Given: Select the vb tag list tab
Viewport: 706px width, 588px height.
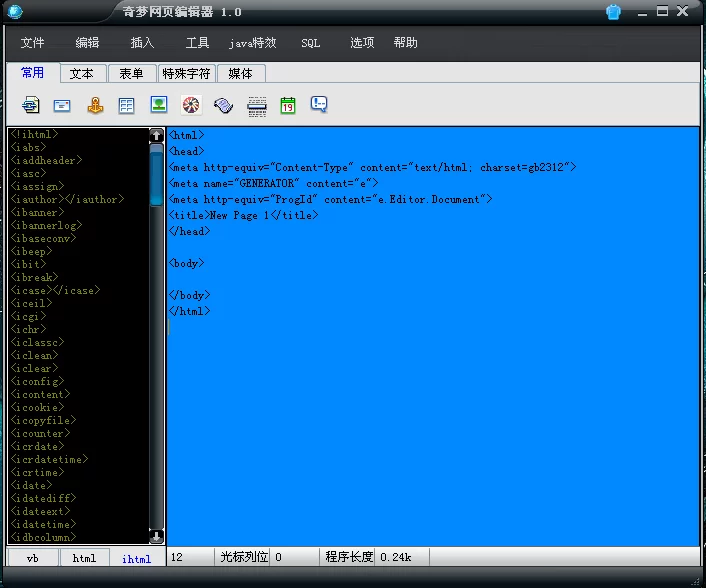Looking at the screenshot, I should pyautogui.click(x=32, y=558).
